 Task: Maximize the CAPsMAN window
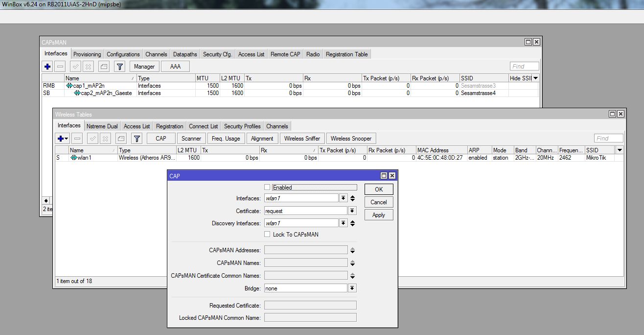529,42
